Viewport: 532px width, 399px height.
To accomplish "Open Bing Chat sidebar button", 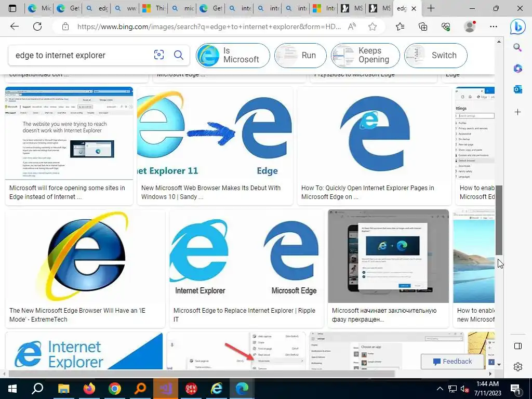I will point(518,26).
